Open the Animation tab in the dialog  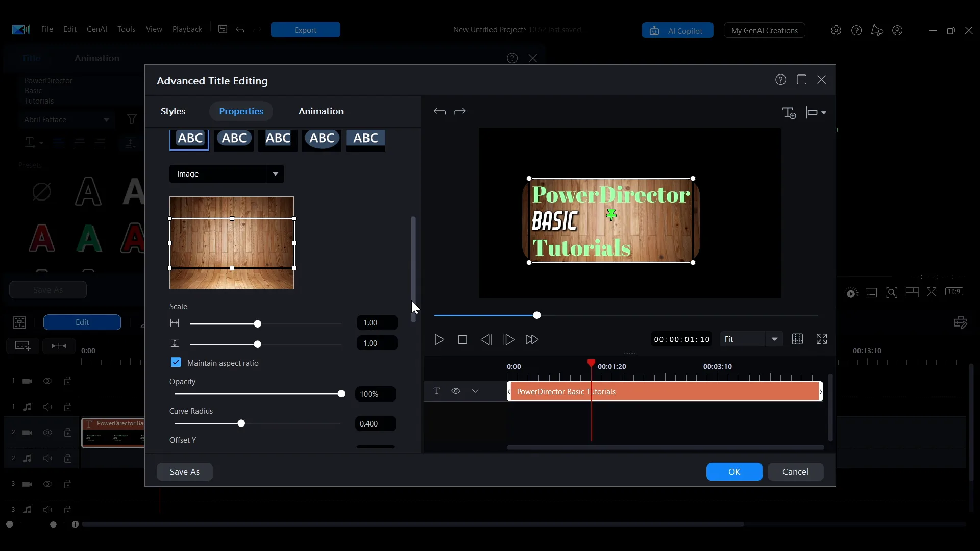[321, 111]
